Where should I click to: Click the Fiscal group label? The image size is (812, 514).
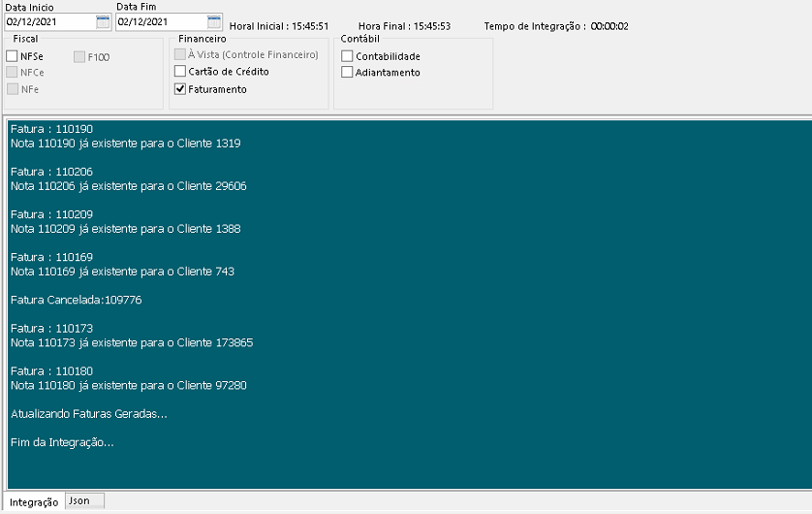coord(25,39)
